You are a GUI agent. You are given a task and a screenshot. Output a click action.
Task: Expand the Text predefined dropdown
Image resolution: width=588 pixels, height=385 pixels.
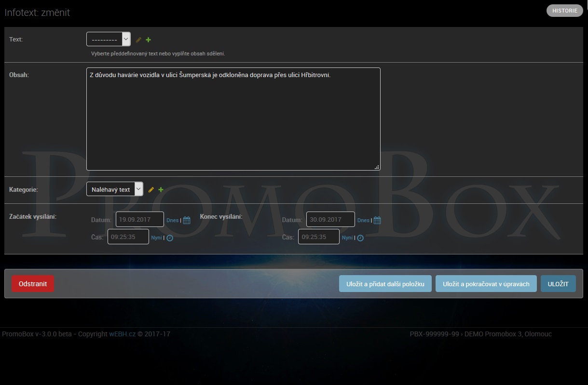point(109,40)
